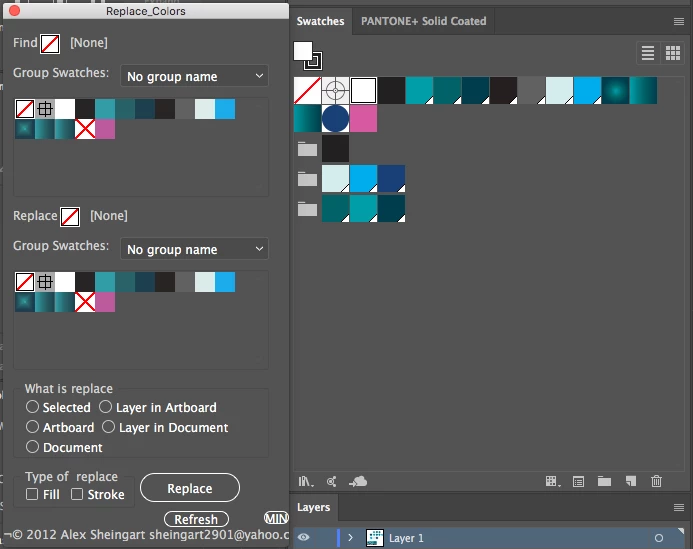
Task: Switch Swatches panel to list view
Action: 648,53
